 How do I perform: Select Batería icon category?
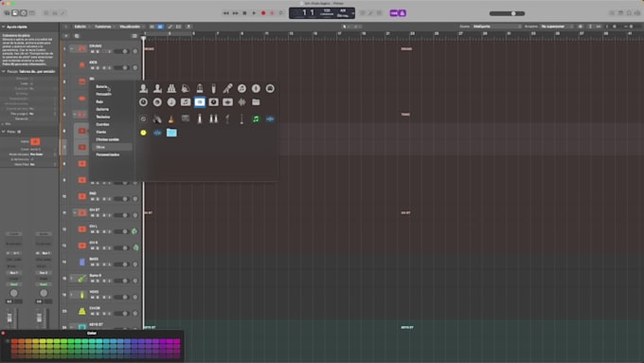click(x=101, y=87)
